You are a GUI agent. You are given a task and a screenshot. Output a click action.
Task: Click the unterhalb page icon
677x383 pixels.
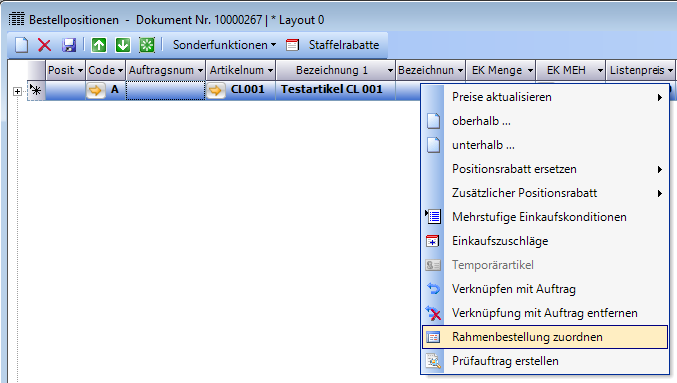(x=433, y=145)
